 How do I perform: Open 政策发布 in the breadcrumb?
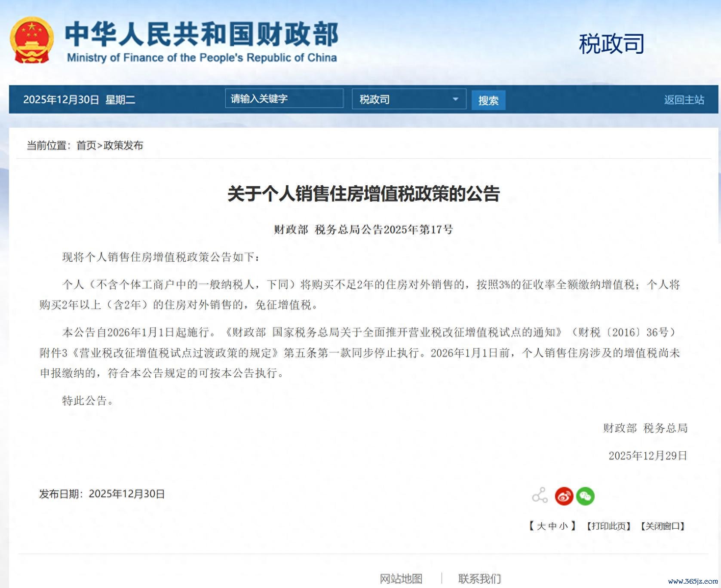[123, 146]
